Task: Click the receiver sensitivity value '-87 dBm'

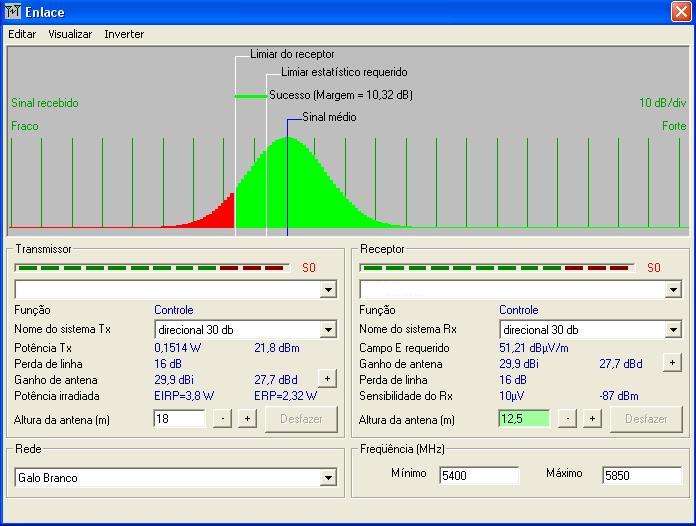Action: point(619,395)
